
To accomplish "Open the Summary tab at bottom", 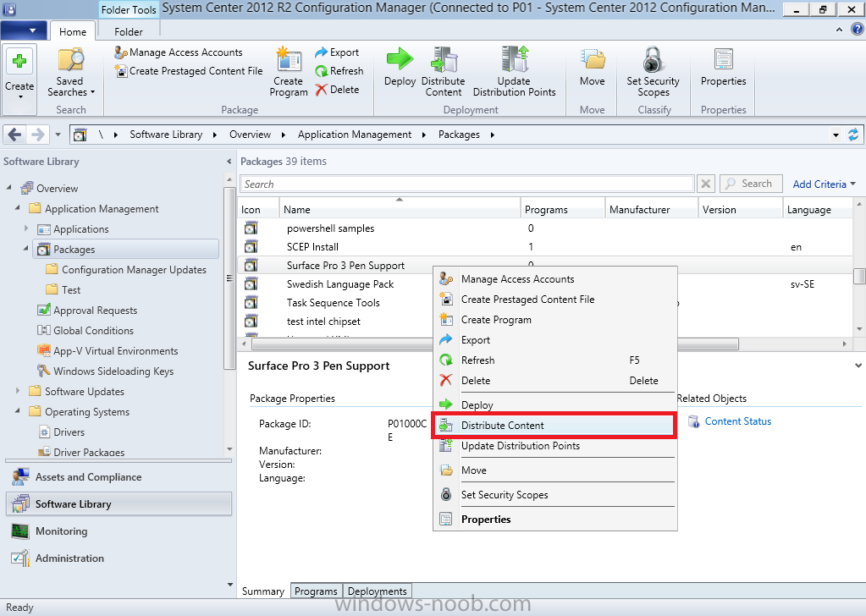I will click(263, 591).
